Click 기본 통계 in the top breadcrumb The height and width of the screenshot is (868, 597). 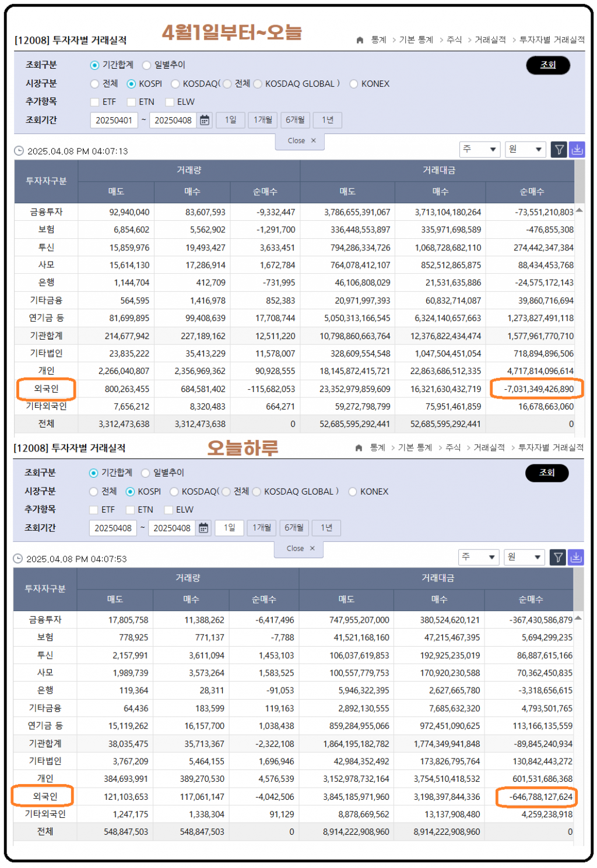click(416, 40)
